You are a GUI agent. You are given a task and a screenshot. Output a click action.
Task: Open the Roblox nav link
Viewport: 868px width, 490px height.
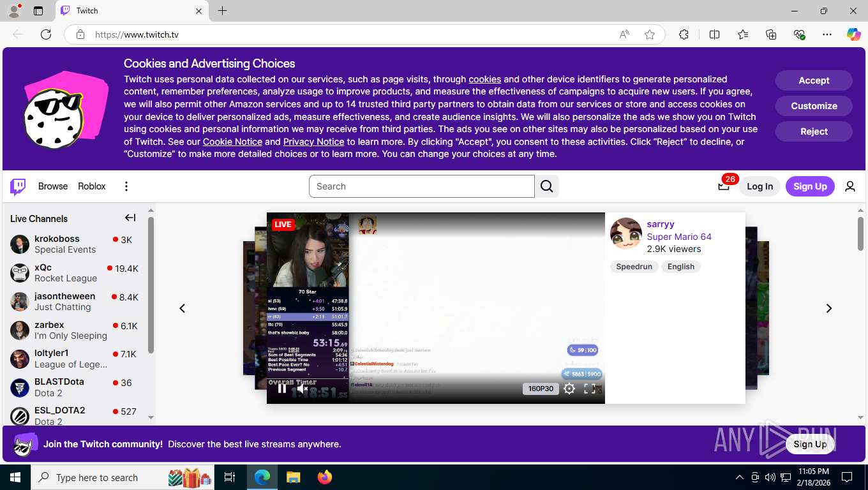(92, 186)
